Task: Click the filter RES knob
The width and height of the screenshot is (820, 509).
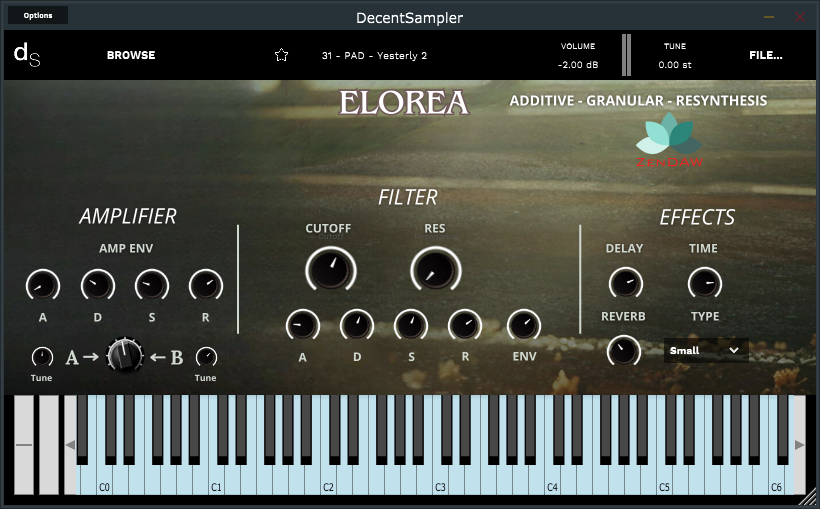Action: pyautogui.click(x=436, y=270)
